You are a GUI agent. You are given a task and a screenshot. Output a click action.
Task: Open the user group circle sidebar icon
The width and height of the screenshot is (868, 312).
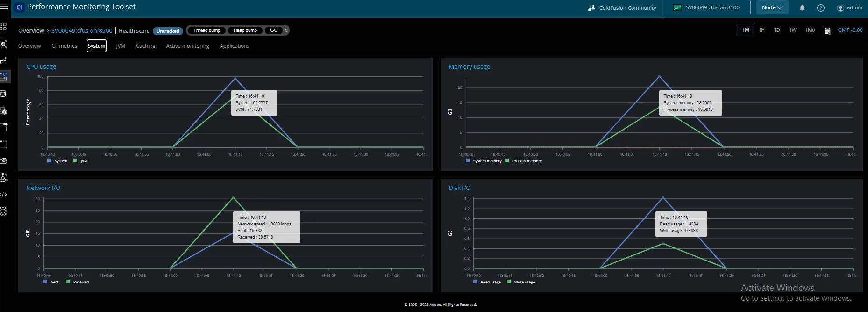click(x=4, y=178)
